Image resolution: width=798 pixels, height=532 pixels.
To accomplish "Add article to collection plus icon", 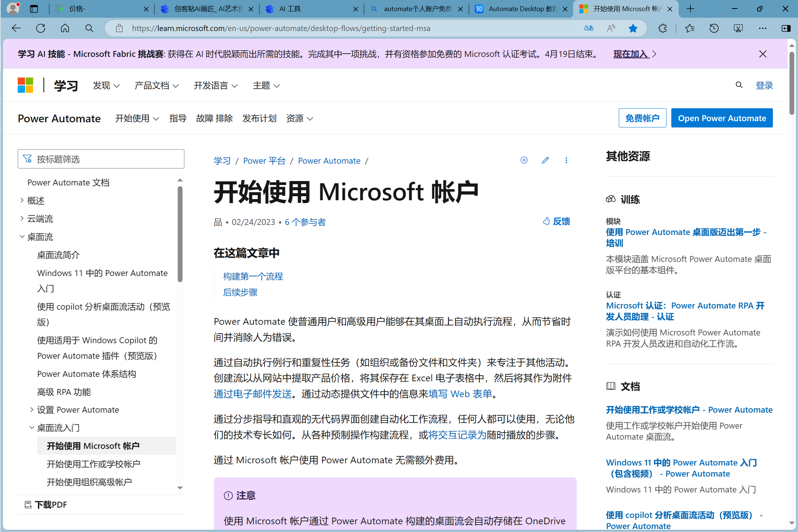I will pyautogui.click(x=524, y=160).
